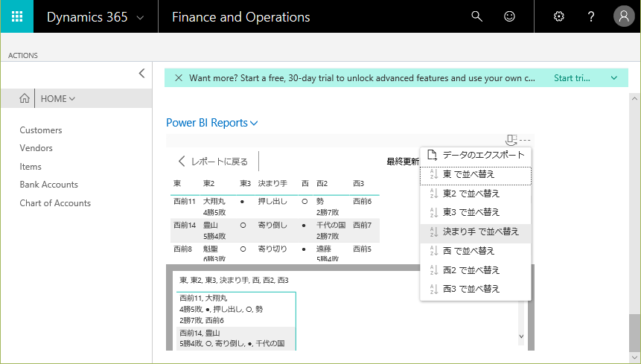Screen dimensions: 641x364
Task: Click the 西3 column header
Action: (359, 183)
